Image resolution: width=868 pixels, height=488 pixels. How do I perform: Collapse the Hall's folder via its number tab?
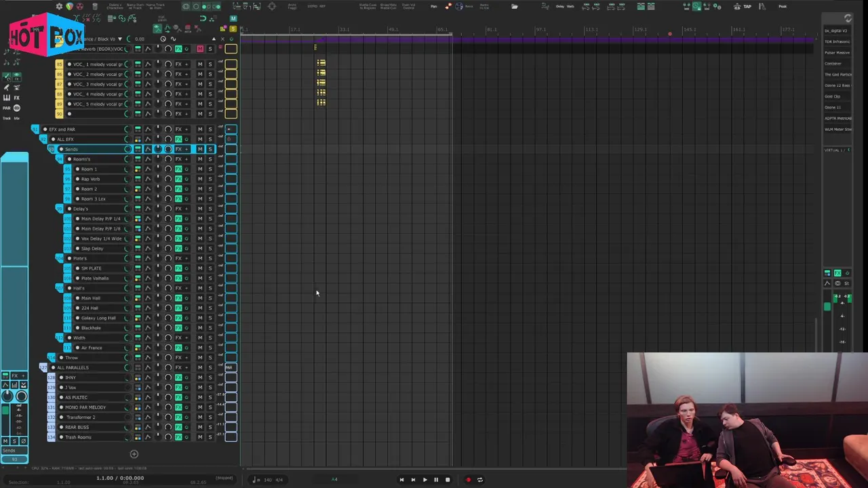pos(60,288)
